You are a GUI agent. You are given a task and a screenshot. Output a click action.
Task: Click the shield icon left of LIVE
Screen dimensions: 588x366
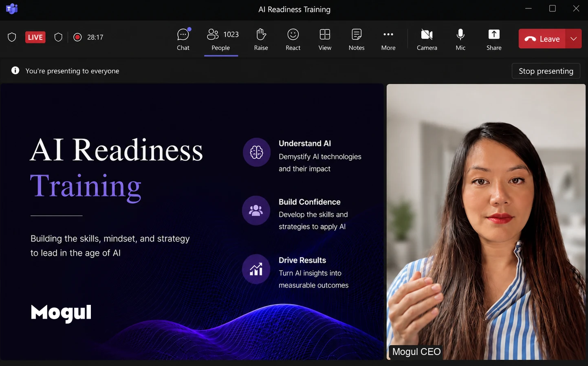point(12,37)
